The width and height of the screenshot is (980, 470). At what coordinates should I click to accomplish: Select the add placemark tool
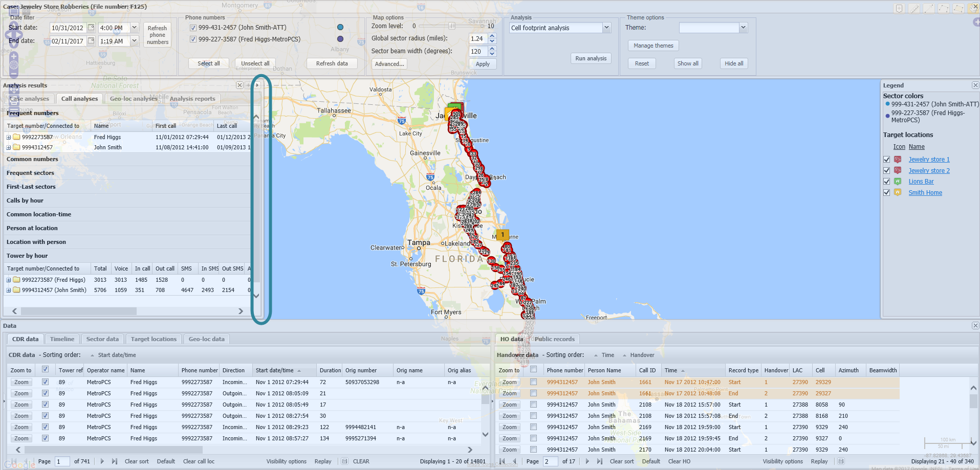coord(899,8)
